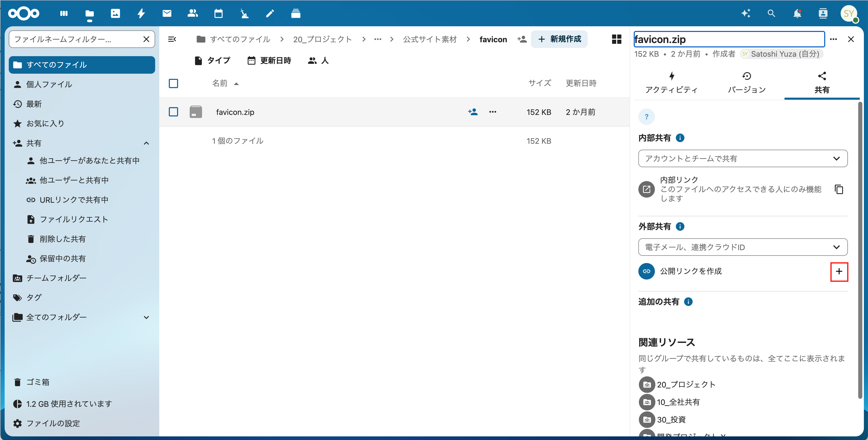Open the Contacts app icon
Screen dimensions: 868x440
pyautogui.click(x=193, y=13)
